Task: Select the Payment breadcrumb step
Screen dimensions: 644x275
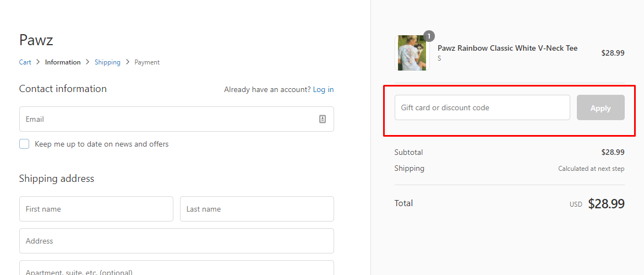Action: coord(147,62)
